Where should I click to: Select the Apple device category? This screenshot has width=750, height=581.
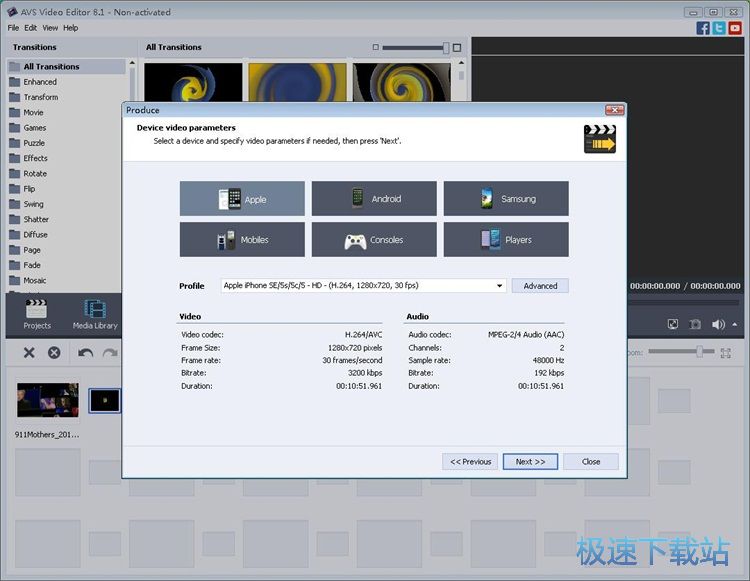coord(242,198)
